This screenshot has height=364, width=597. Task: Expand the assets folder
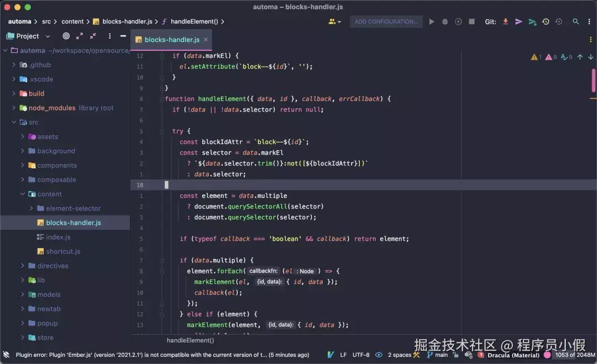23,136
